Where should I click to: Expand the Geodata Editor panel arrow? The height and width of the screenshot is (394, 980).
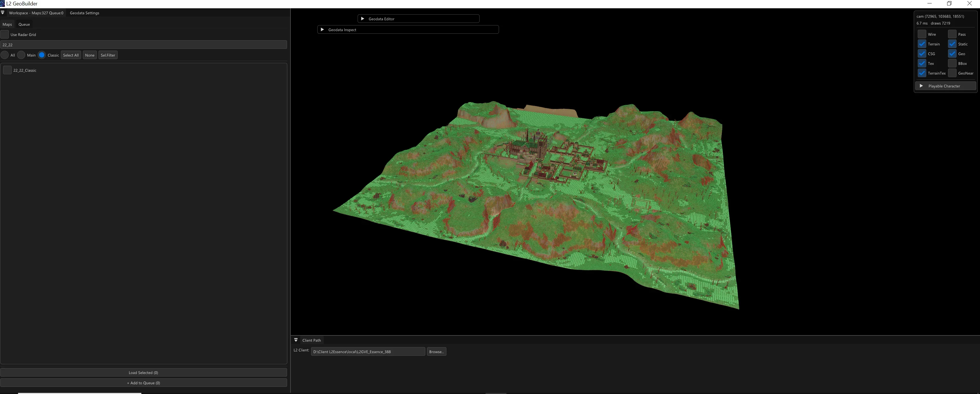(x=362, y=19)
